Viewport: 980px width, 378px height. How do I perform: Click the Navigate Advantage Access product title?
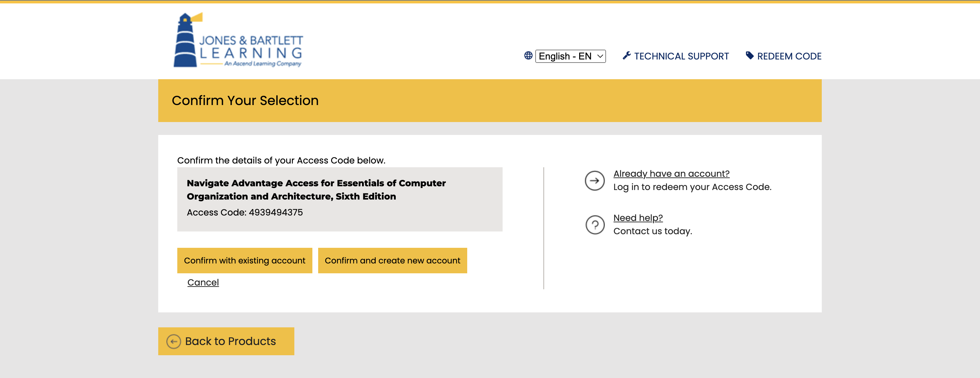(x=316, y=190)
